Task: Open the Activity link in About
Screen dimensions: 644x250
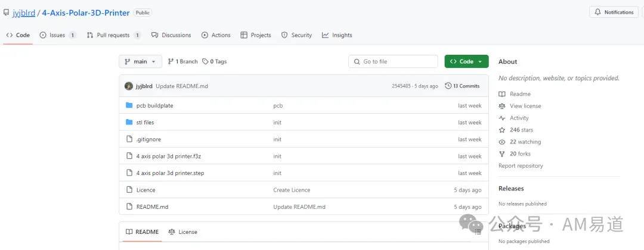Action: (519, 118)
